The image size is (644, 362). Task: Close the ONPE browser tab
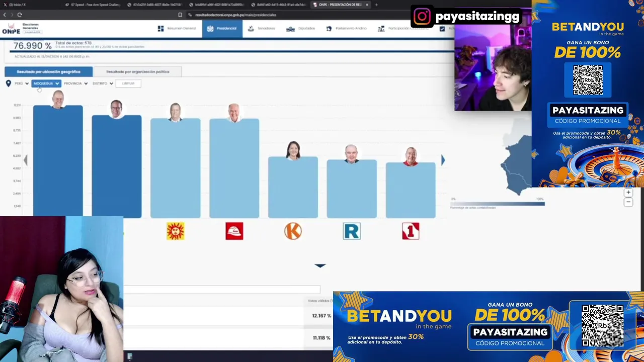point(367,5)
